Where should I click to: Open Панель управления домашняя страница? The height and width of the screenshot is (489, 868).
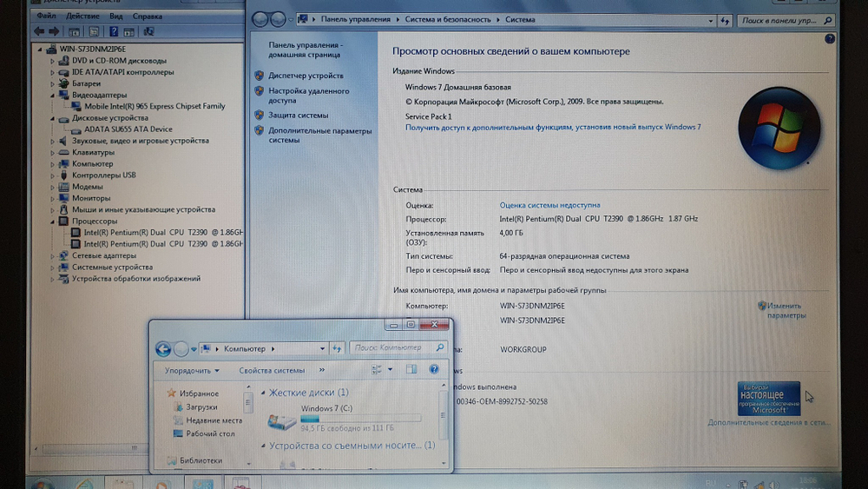click(x=306, y=50)
